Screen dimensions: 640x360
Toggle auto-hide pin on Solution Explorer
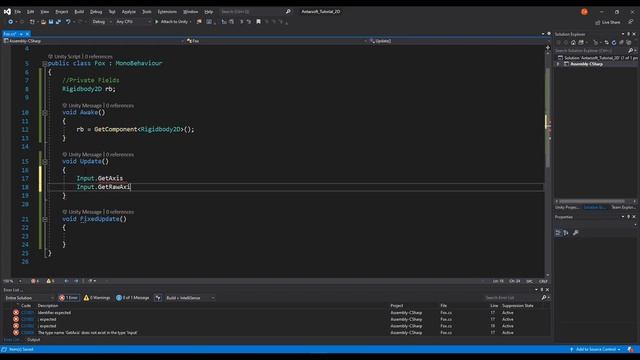(x=629, y=34)
